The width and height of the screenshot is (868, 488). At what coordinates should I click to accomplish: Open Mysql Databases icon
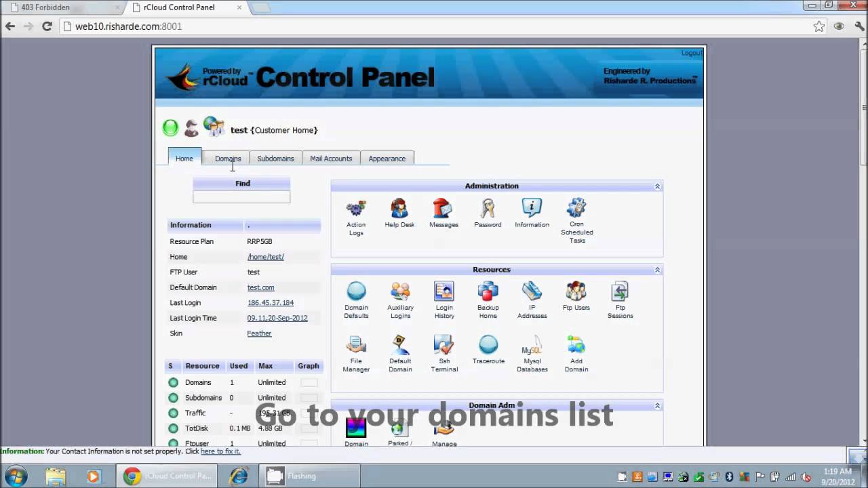coord(532,345)
